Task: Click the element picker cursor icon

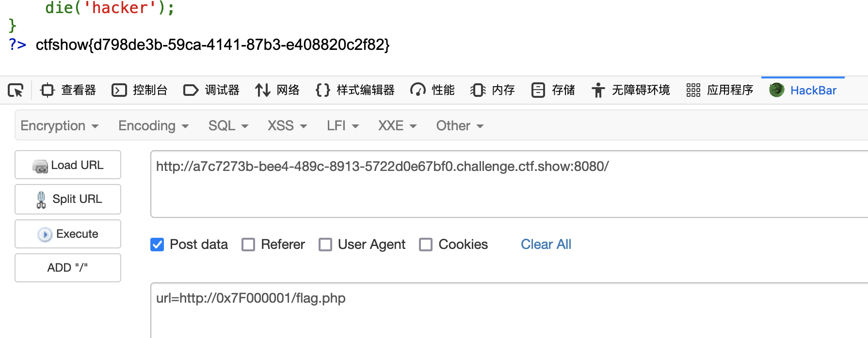Action: tap(16, 91)
